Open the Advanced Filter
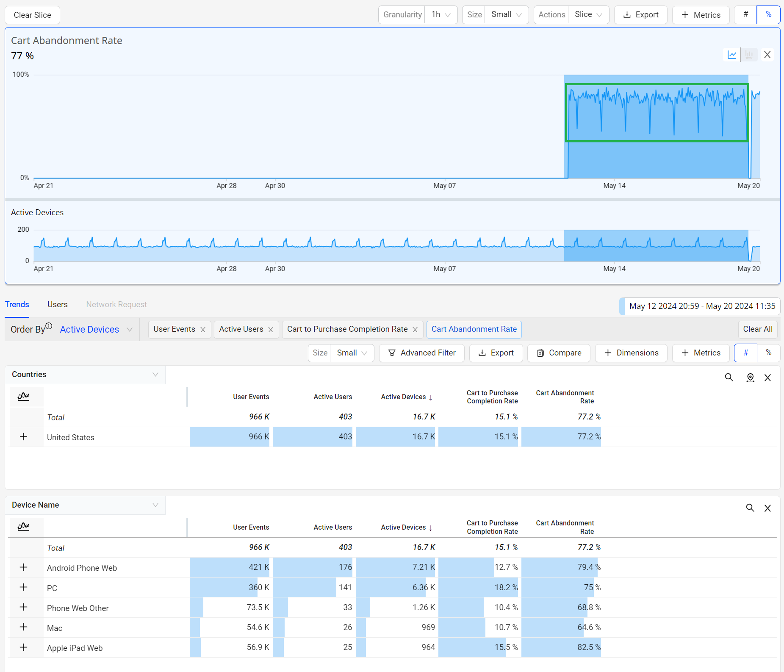This screenshot has height=672, width=784. click(x=422, y=353)
